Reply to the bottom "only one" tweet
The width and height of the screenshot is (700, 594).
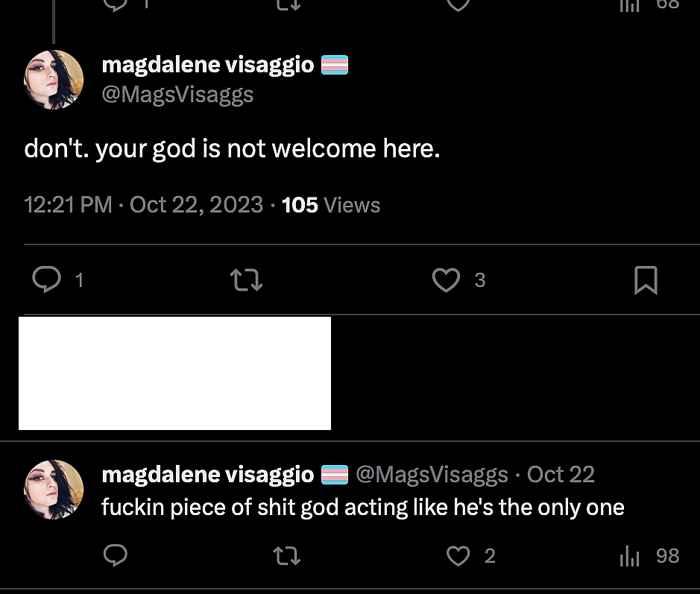coord(115,555)
